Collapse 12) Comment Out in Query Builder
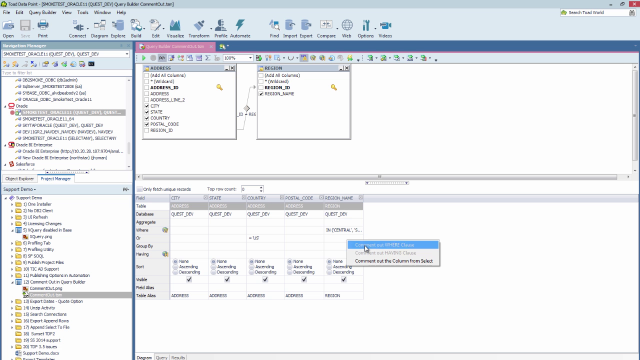The image size is (640, 360). click(x=12, y=282)
